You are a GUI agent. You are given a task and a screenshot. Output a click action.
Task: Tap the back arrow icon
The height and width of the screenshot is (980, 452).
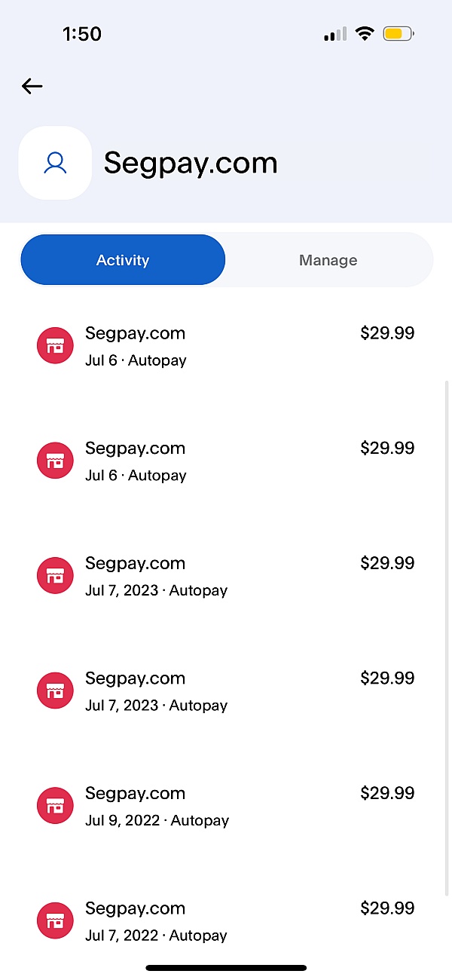pos(32,86)
